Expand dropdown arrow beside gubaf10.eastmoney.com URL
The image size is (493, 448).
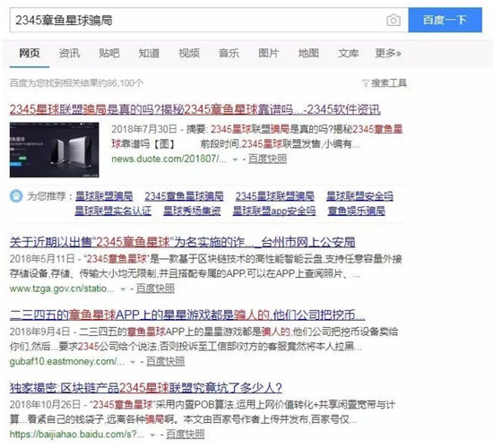[x=133, y=362]
